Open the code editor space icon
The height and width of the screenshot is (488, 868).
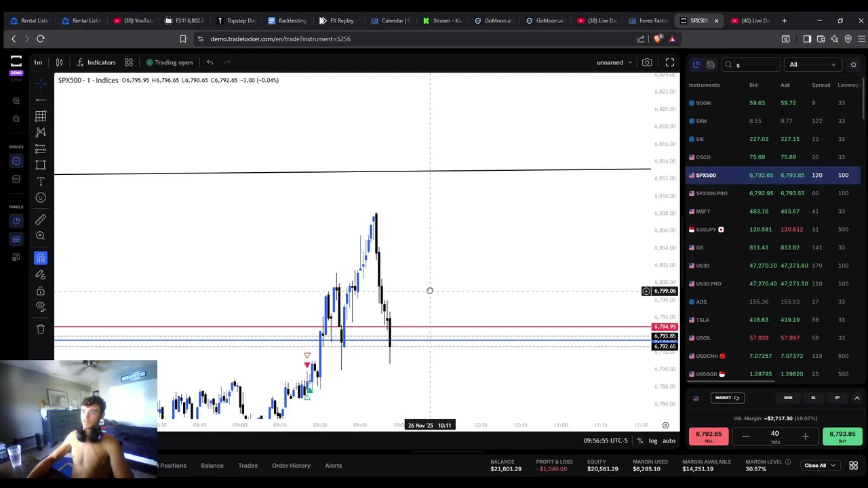[16, 179]
